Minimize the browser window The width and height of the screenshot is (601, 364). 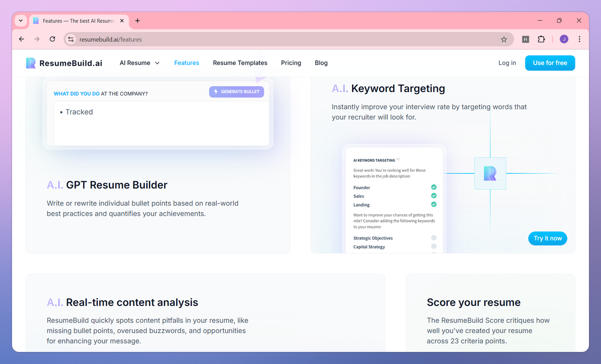click(540, 21)
